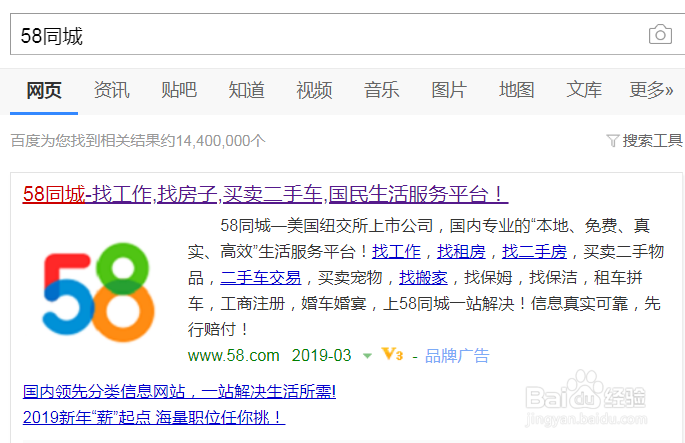Screen dimensions: 685x443
Task: Click the 58 logo thumbnail
Action: tap(99, 292)
